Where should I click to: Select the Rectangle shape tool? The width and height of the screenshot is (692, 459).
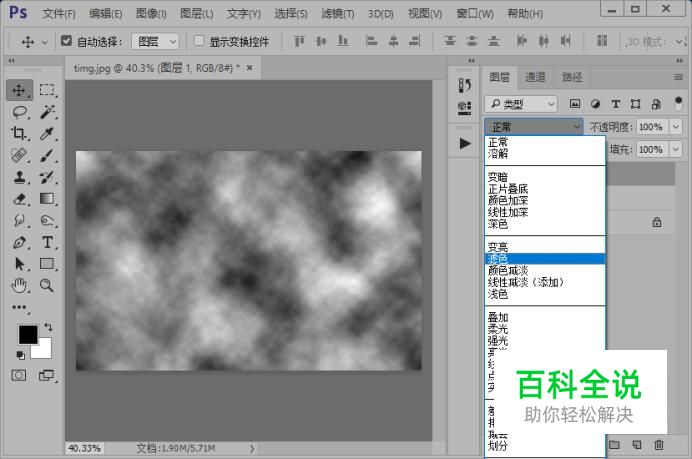[47, 263]
